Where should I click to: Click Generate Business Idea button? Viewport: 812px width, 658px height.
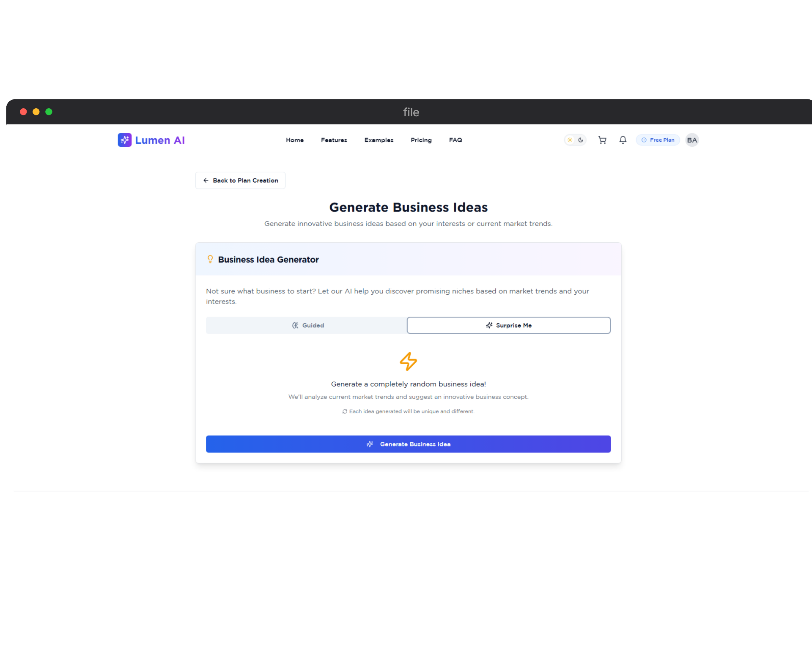(408, 444)
